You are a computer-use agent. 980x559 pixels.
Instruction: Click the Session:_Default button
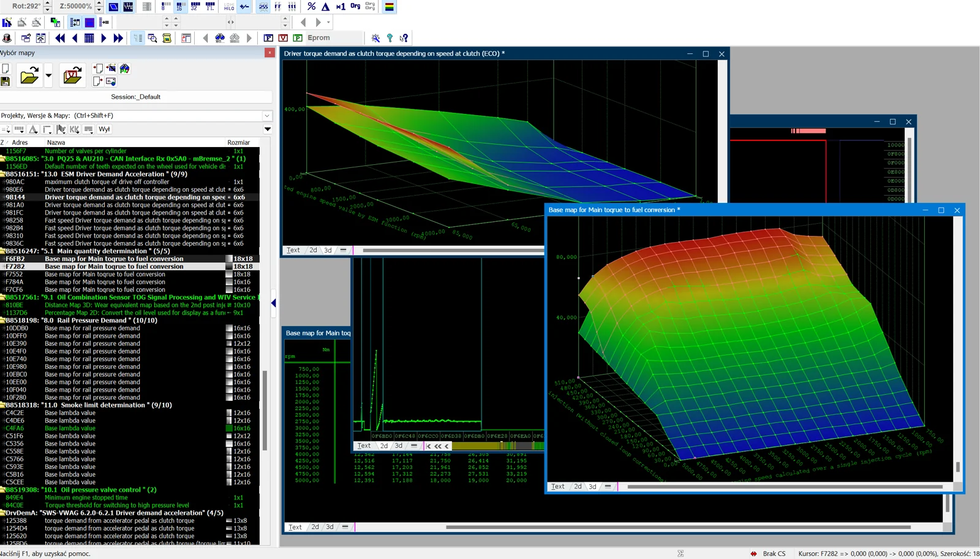(136, 97)
